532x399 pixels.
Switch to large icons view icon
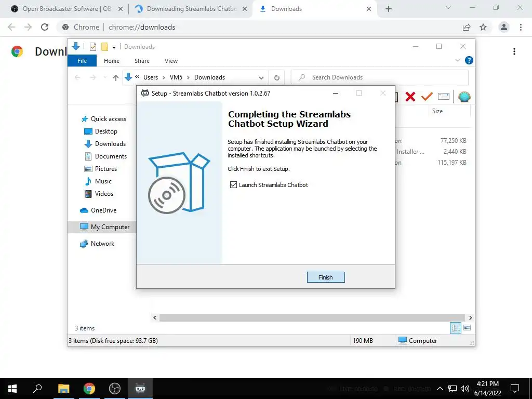point(467,328)
